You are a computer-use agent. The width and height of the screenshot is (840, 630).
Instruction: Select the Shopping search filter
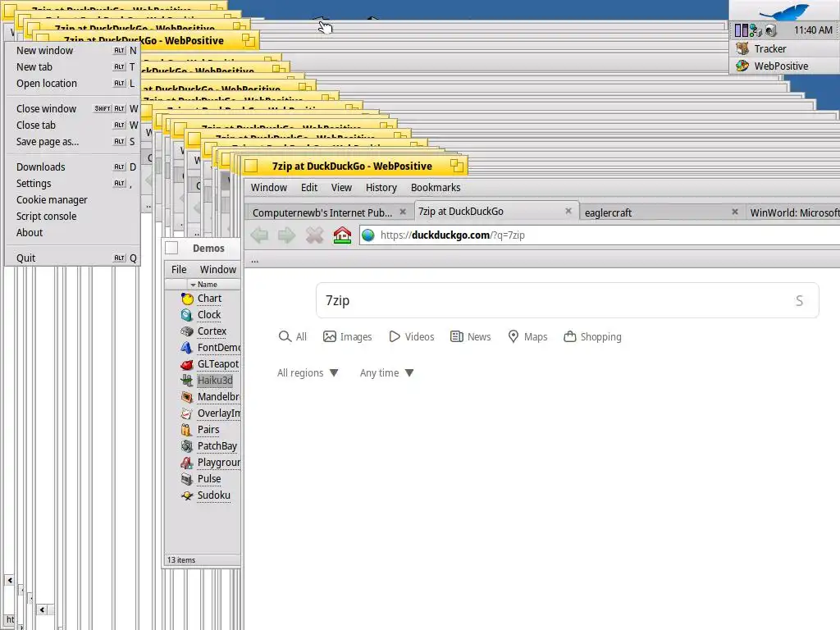tap(592, 336)
